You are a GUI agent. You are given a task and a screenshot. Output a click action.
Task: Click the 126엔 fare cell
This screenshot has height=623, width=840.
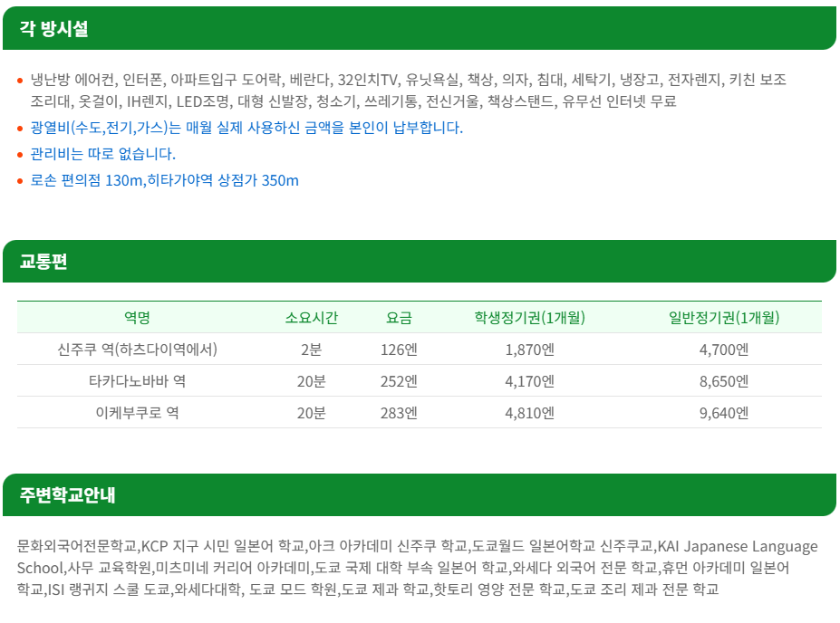click(x=399, y=350)
